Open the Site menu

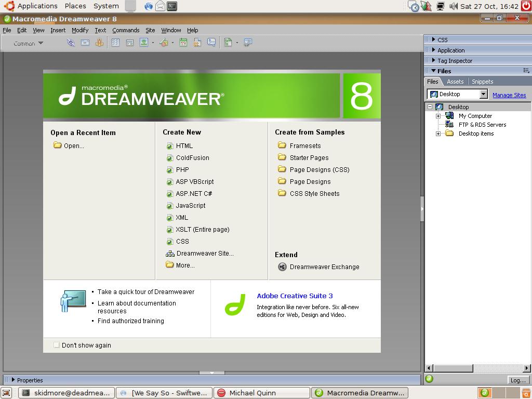pos(150,30)
